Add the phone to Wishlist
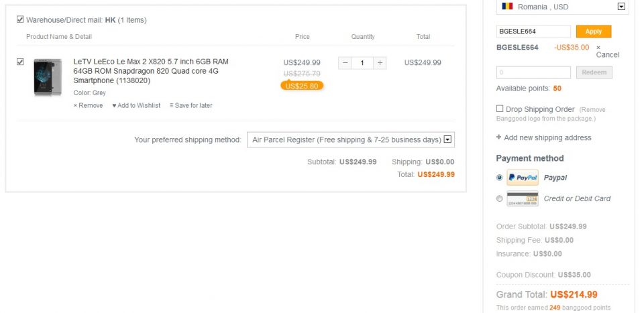This screenshot has width=644, height=313. (x=136, y=105)
